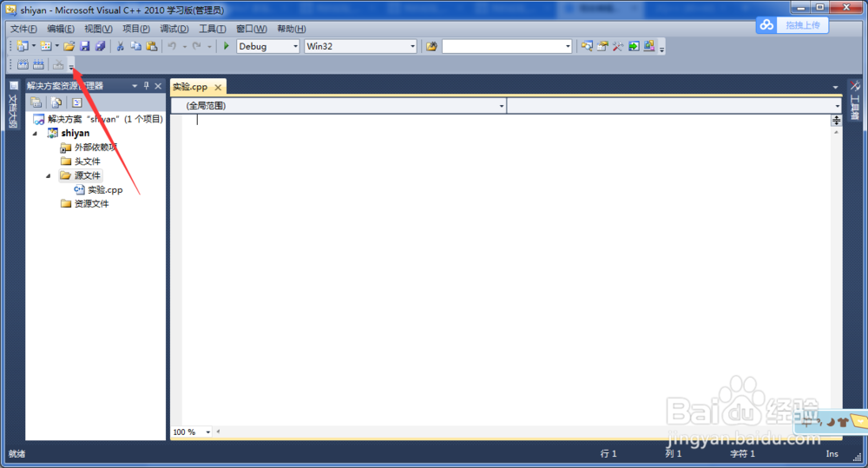Image resolution: width=868 pixels, height=468 pixels.
Task: Click the Redo arrow icon
Action: (196, 47)
